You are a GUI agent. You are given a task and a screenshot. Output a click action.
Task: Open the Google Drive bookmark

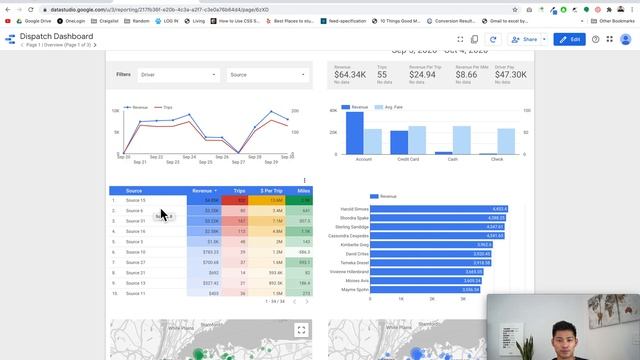34,21
